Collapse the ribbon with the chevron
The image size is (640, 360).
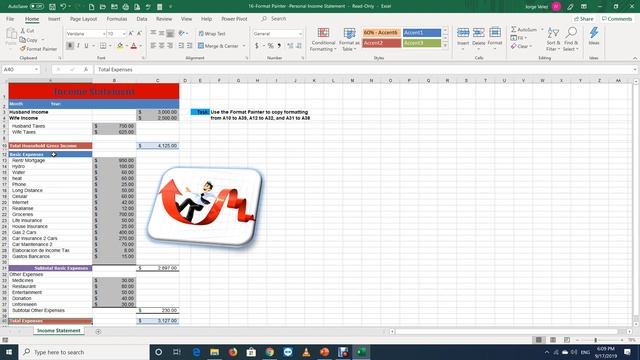pos(635,58)
